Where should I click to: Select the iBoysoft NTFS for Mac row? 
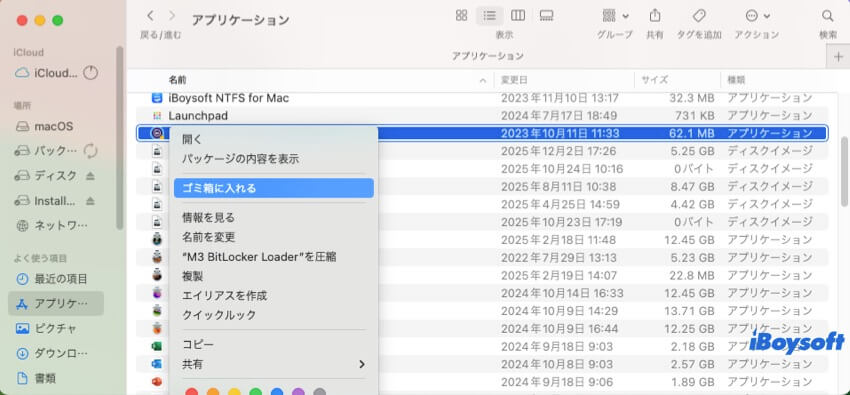click(x=482, y=98)
